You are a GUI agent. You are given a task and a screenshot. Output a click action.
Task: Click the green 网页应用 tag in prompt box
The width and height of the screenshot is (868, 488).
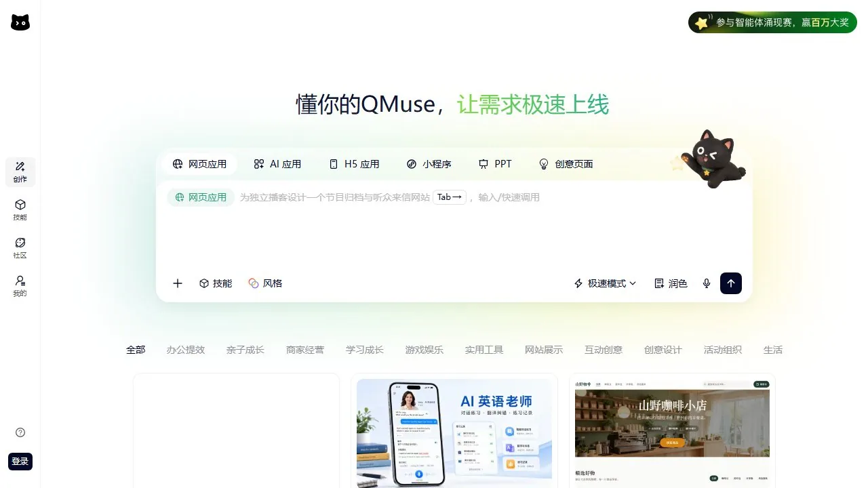201,197
